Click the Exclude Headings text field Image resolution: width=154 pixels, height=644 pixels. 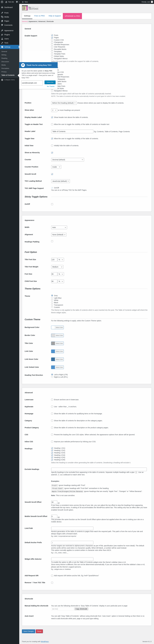click(99, 469)
